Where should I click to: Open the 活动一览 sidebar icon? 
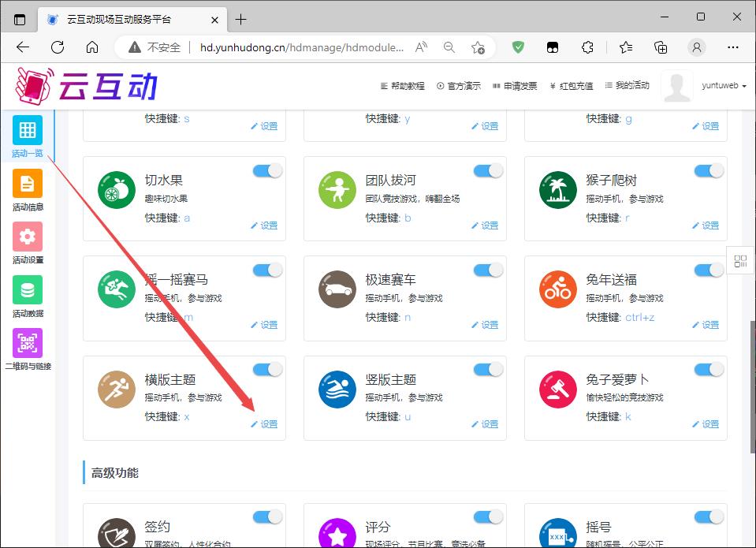(x=28, y=130)
